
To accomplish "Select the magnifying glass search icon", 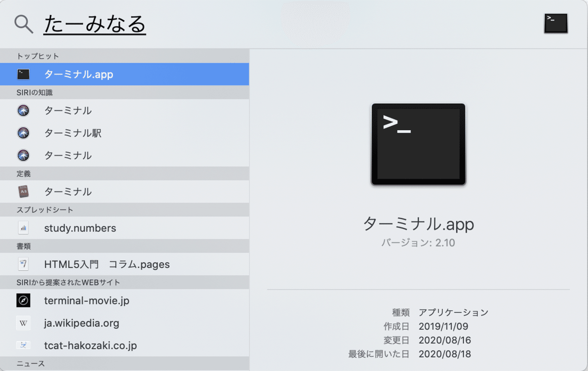I will pos(22,24).
